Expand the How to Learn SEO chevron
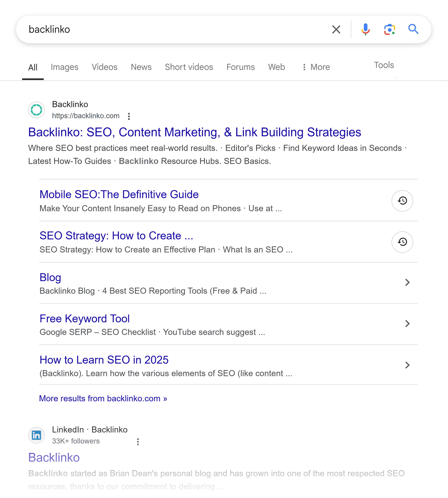 [407, 365]
